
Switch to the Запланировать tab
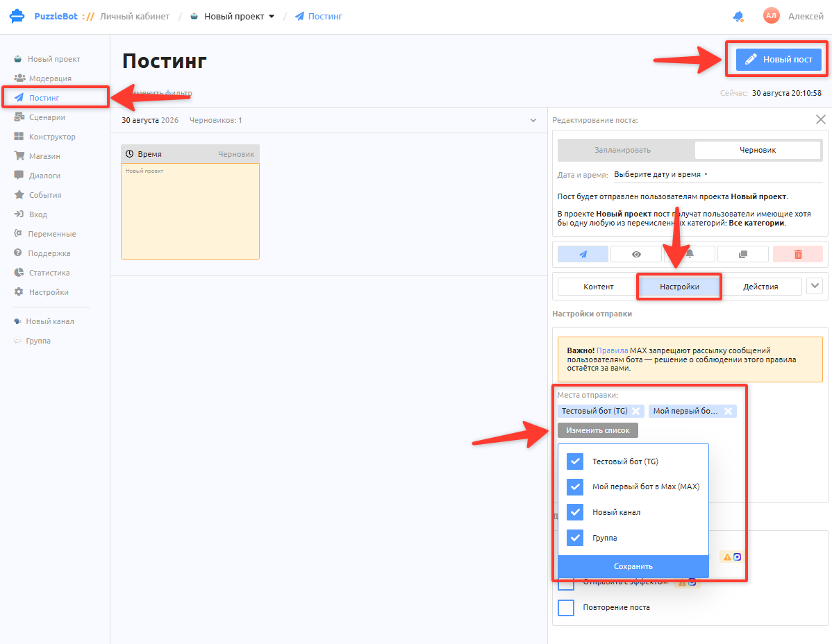(622, 150)
